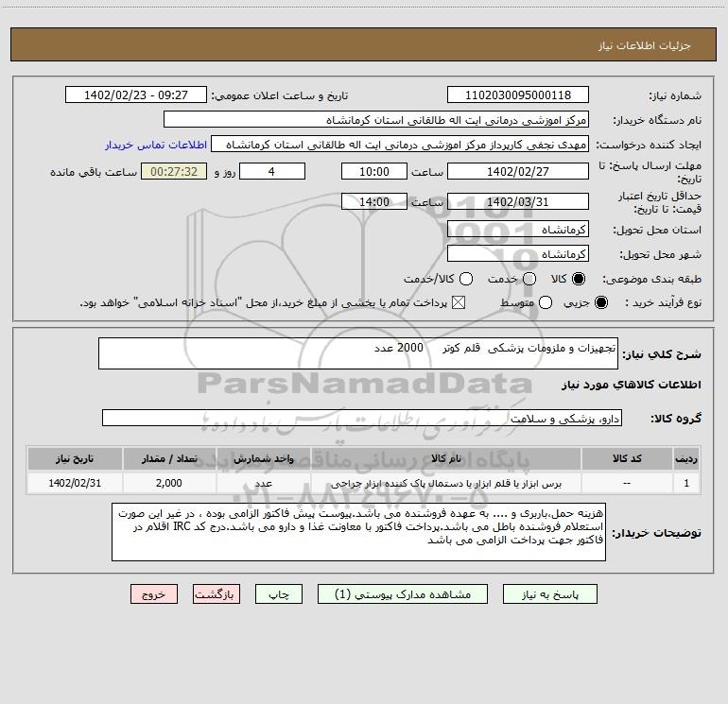The height and width of the screenshot is (704, 728).
Task: Click the پاسخ به نیاز button
Action: click(549, 594)
